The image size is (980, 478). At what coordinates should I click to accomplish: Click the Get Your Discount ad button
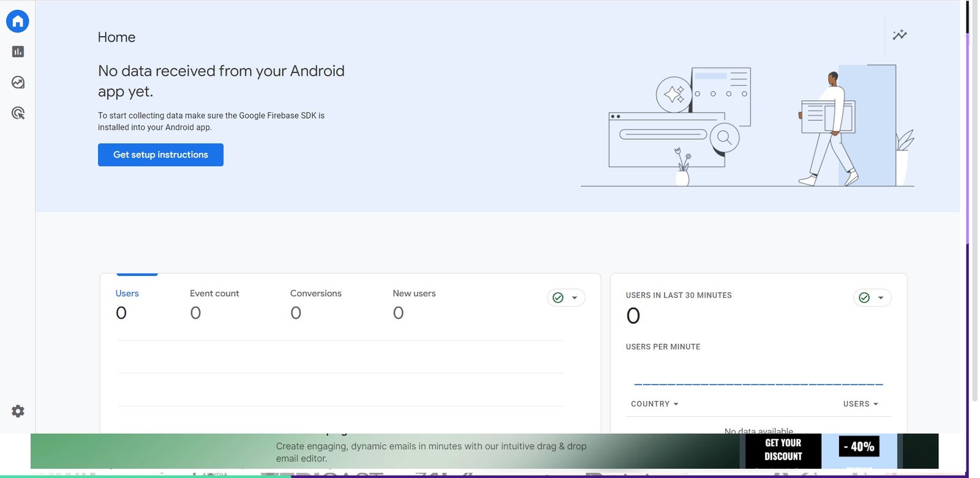pos(783,450)
